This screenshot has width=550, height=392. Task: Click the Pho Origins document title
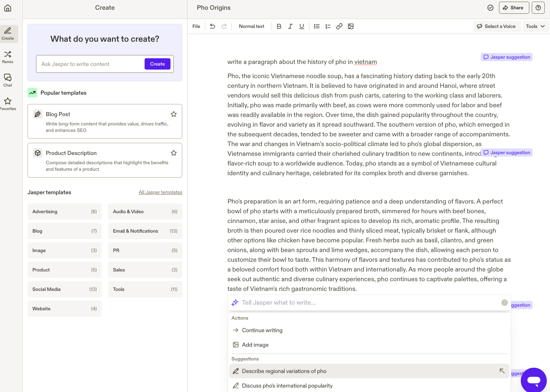(213, 8)
